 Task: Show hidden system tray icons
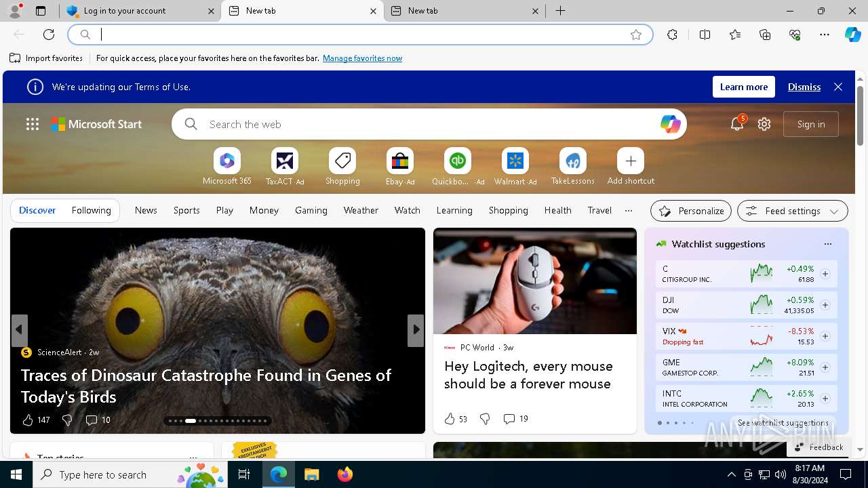pyautogui.click(x=731, y=474)
